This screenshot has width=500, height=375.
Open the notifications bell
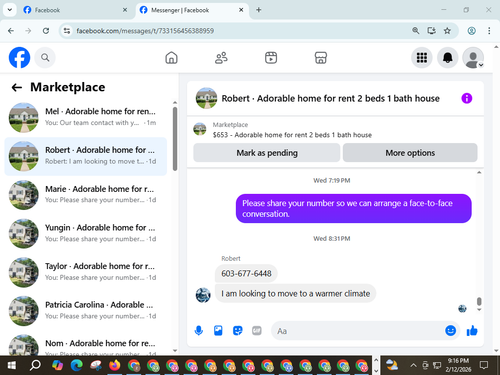click(447, 58)
